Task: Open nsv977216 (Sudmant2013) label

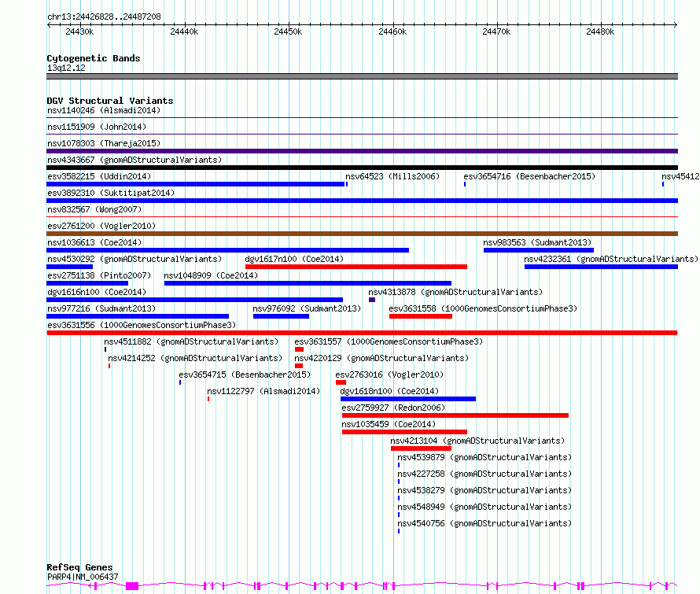Action: point(101,308)
